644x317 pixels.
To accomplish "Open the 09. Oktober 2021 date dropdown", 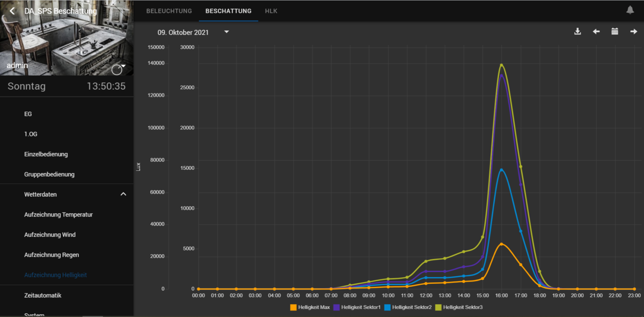I will [x=226, y=32].
